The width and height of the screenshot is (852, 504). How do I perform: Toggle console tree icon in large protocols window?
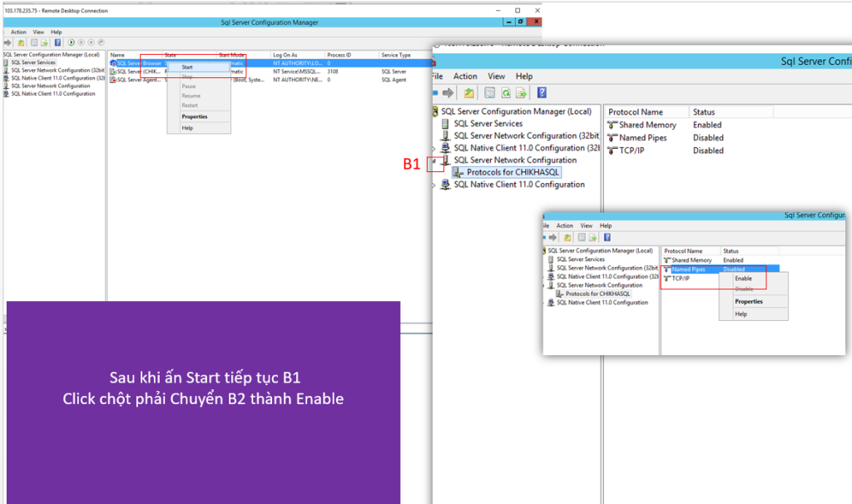point(489,93)
